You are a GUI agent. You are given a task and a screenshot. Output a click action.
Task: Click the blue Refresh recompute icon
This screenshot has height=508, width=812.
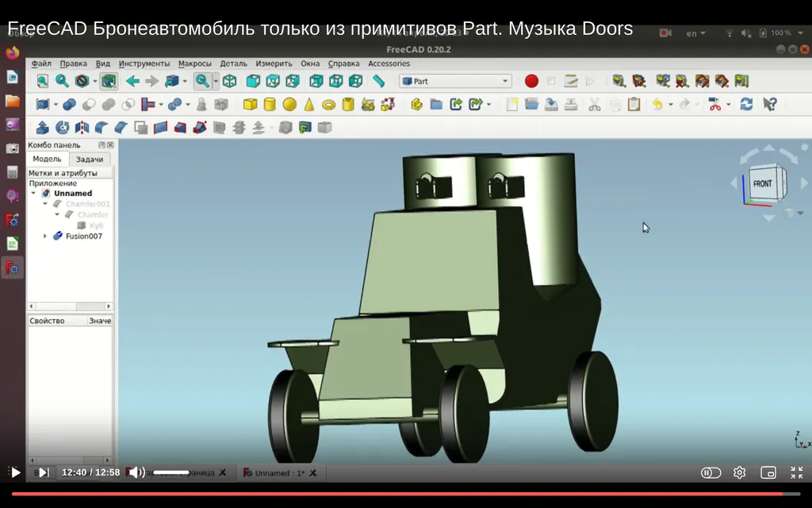(x=746, y=105)
